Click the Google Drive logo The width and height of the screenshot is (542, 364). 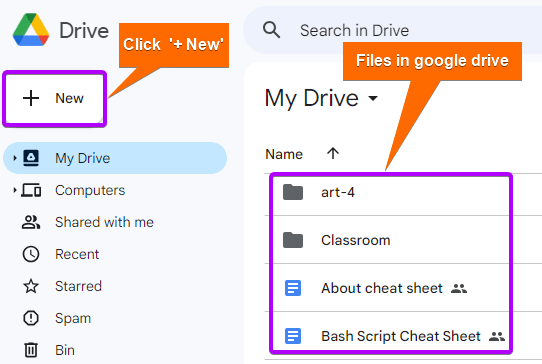(x=31, y=30)
